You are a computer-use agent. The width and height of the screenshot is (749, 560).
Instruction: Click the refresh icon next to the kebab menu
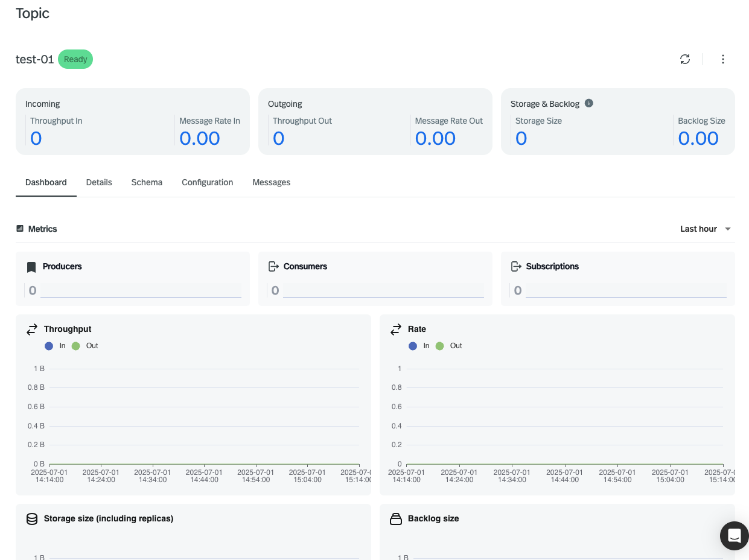pyautogui.click(x=685, y=59)
